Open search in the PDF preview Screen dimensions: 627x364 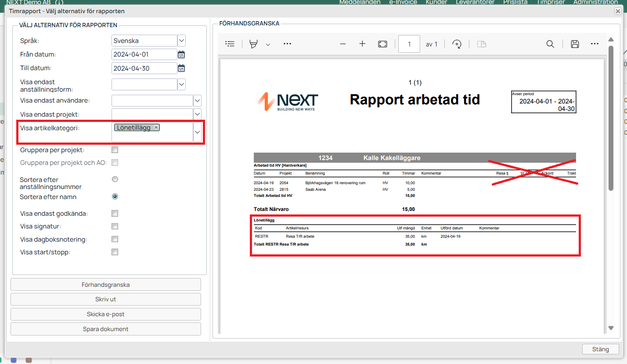point(550,44)
